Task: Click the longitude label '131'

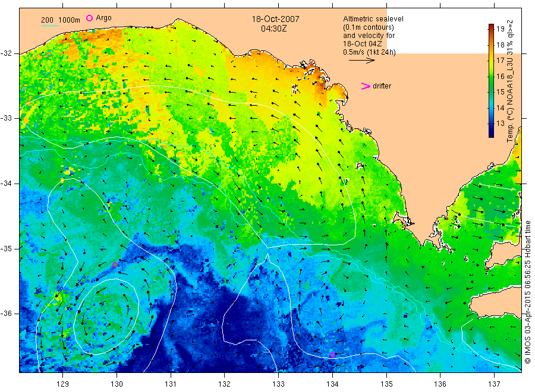Action: 171,384
